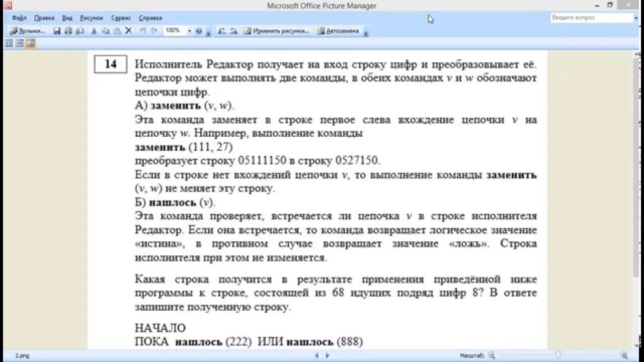Screen dimensions: 644x362
Task: Click the 100% zoom percentage field
Action: pyautogui.click(x=175, y=31)
